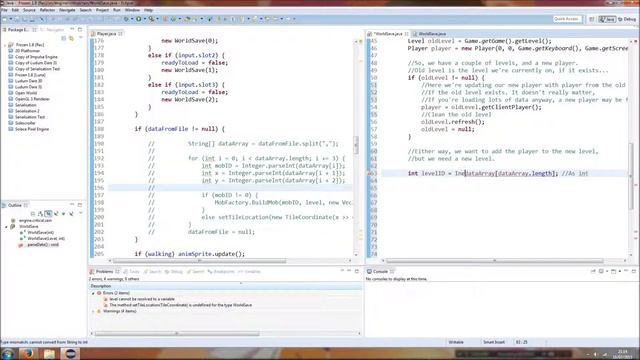Click Collapse All in Package Explorer
The width and height of the screenshot is (640, 360).
click(64, 38)
